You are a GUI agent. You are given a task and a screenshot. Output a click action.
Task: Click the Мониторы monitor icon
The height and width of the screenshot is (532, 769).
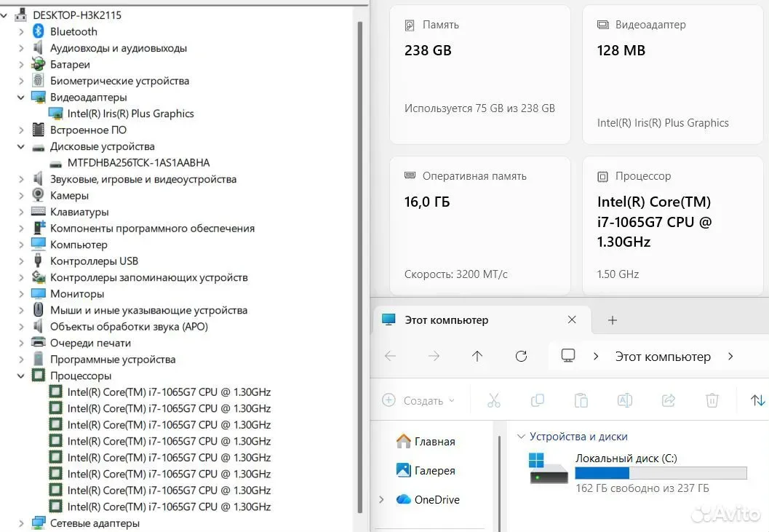coord(39,293)
